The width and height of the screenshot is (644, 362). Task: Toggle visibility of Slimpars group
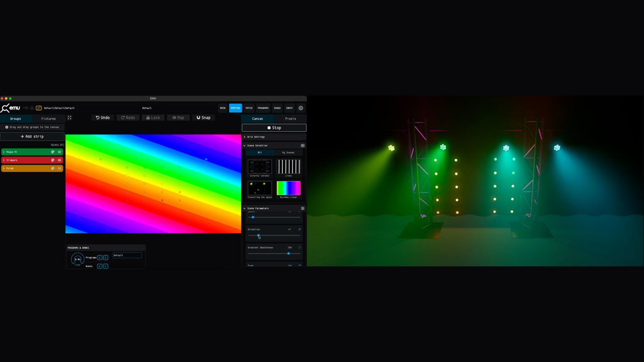60,160
